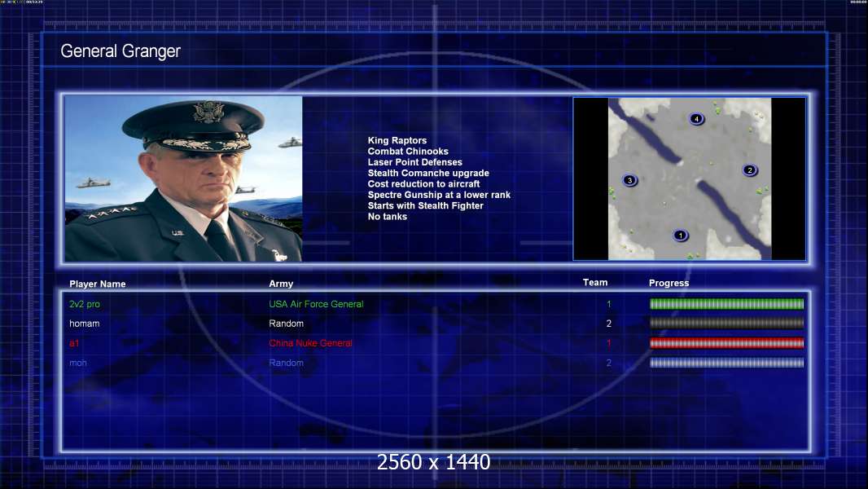Select player name 2v2 pro
Viewport: 868px width, 489px height.
coord(85,304)
